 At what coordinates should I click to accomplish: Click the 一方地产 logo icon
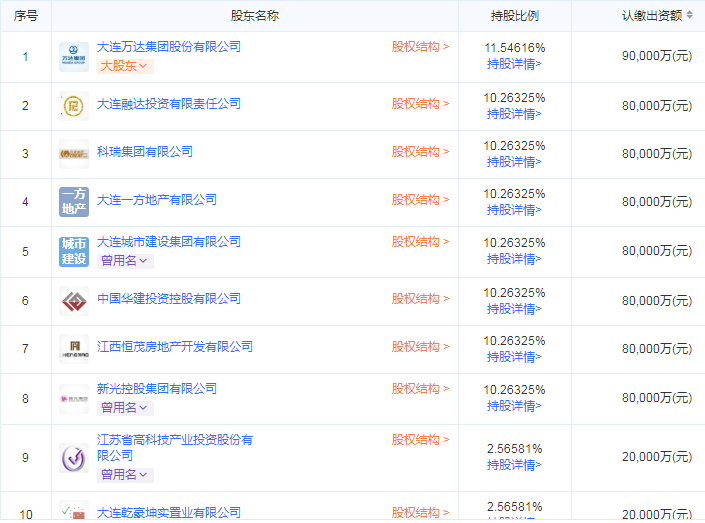tap(74, 202)
